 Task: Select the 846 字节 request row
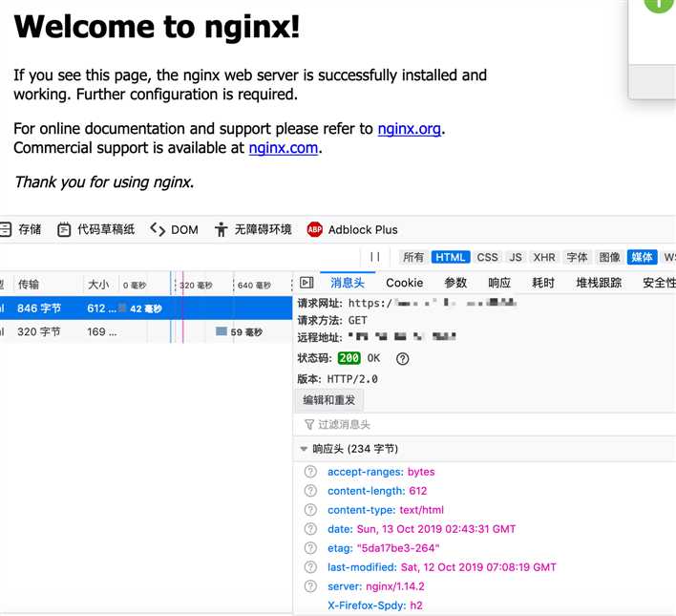coord(146,308)
